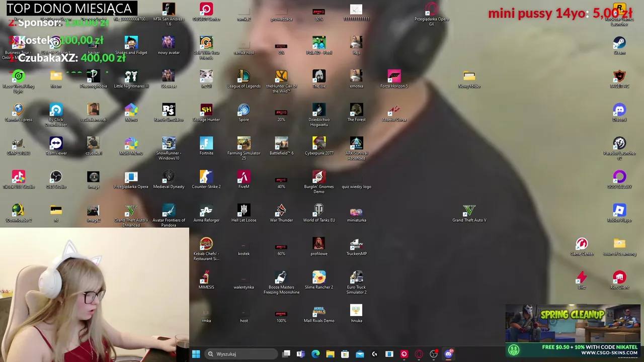
Task: Select the GOG GALAXY icon
Action: coord(619,177)
